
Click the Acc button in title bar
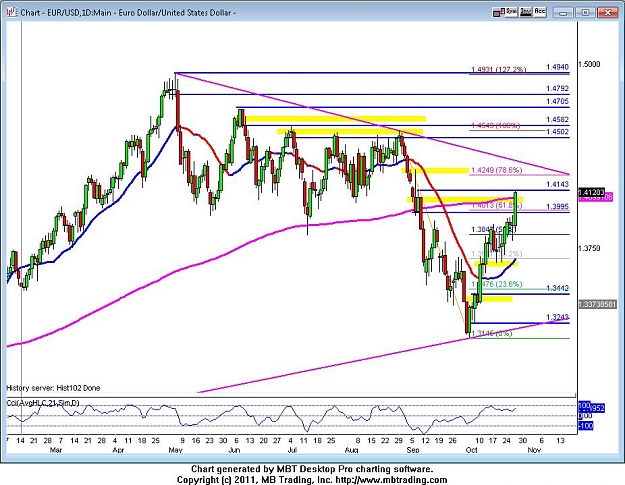(x=540, y=12)
